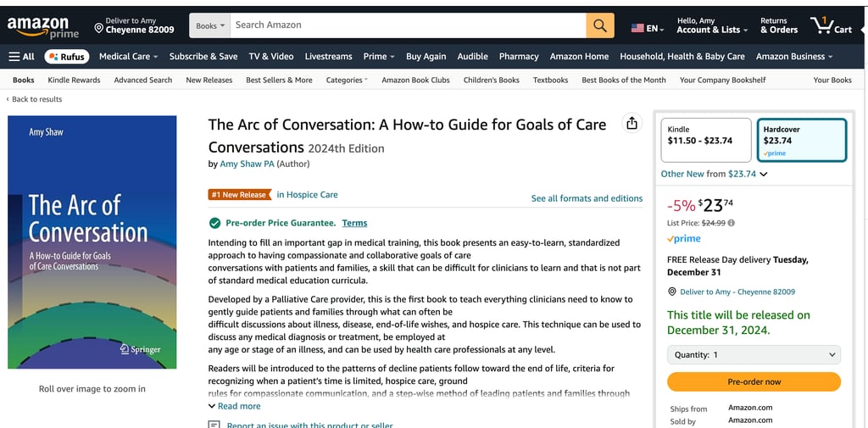The height and width of the screenshot is (428, 868).
Task: Open Best Sellers & More
Action: tap(279, 80)
